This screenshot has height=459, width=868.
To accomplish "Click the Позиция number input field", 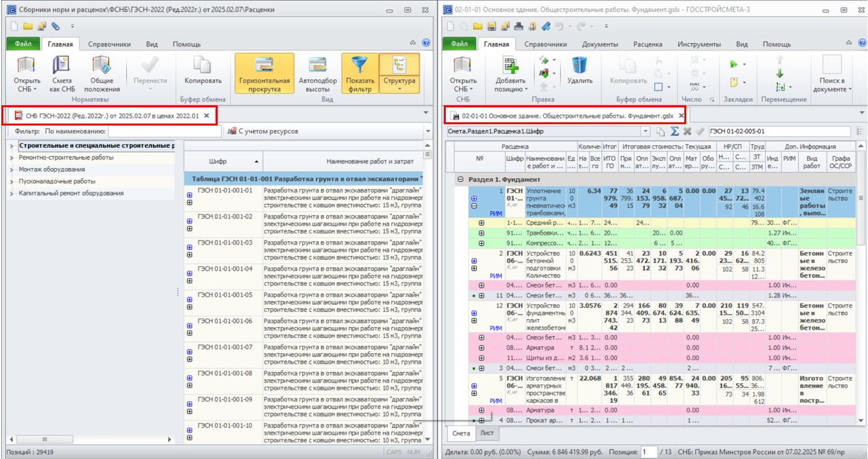I will [x=648, y=452].
